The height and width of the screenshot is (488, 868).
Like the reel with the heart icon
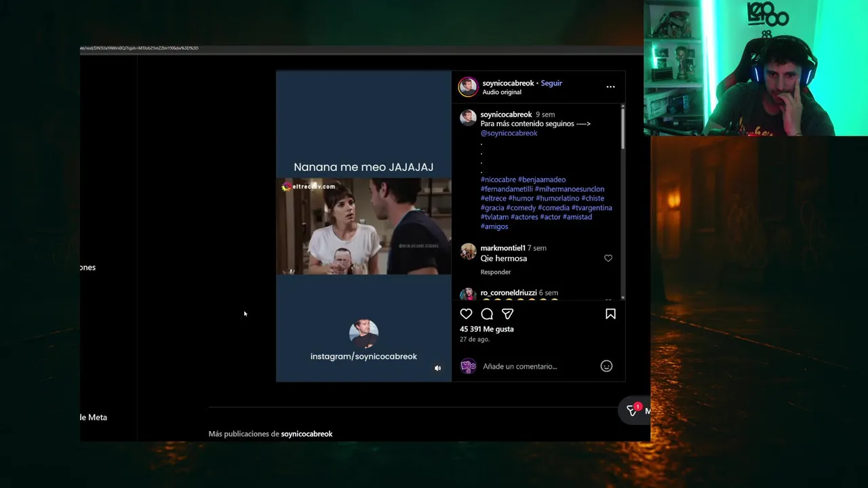coord(466,314)
